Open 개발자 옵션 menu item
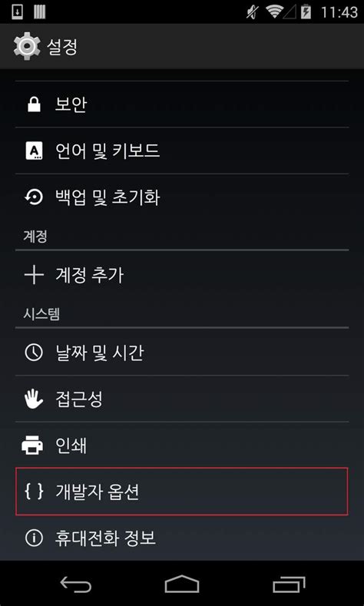The width and height of the screenshot is (364, 606). [x=182, y=492]
